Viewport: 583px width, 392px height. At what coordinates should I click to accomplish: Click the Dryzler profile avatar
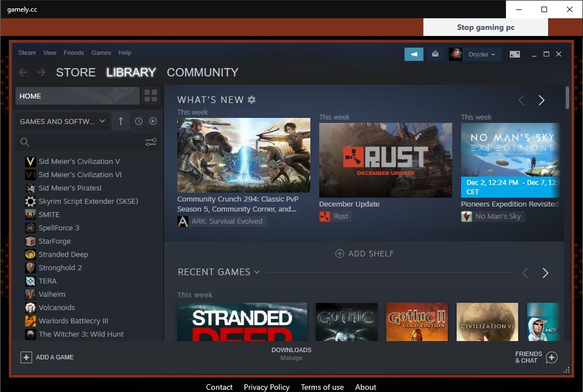[456, 54]
